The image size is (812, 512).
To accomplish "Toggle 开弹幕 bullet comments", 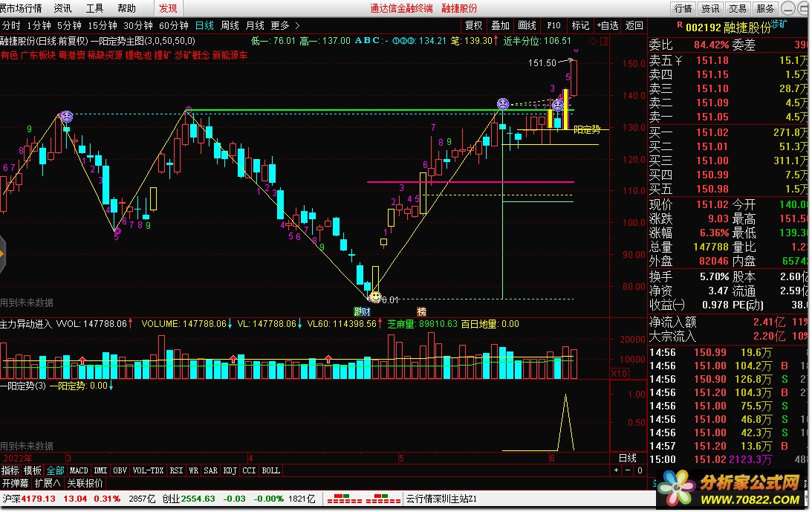I will (15, 483).
